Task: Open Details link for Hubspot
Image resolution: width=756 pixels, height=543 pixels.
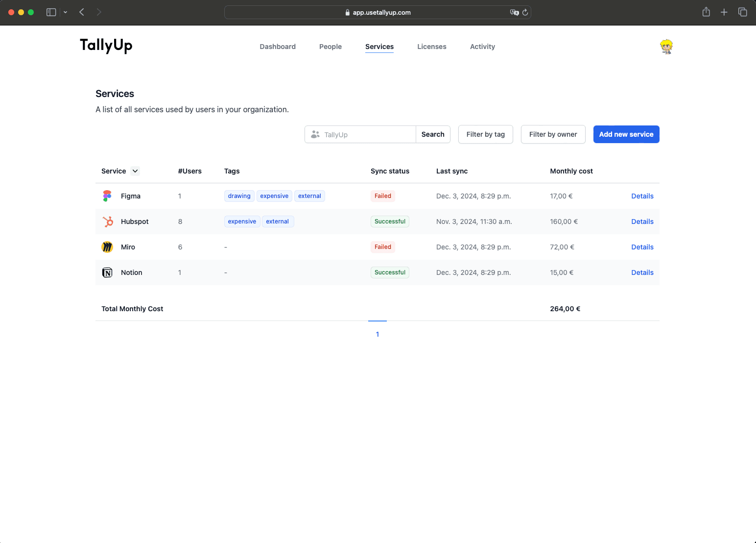Action: coord(642,222)
